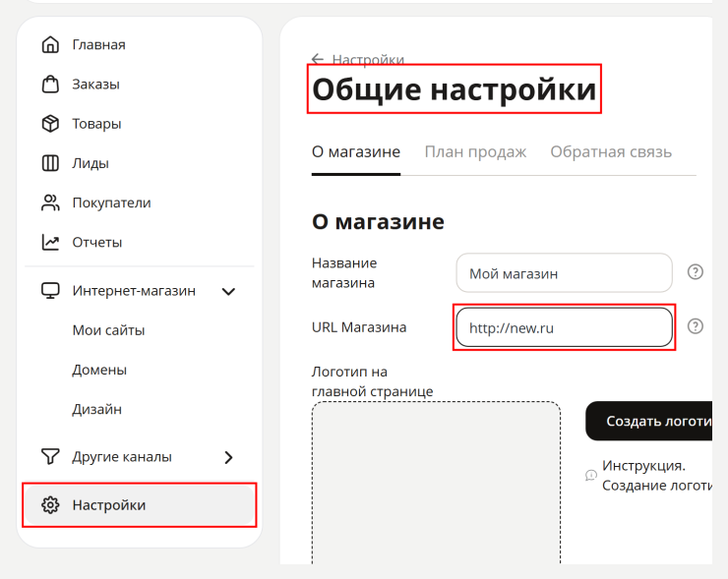728x579 pixels.
Task: Click the chart icon beside Отчеты
Action: click(50, 242)
